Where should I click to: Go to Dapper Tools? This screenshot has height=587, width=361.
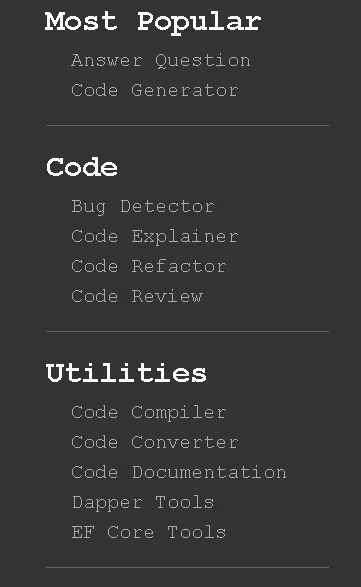tap(143, 502)
